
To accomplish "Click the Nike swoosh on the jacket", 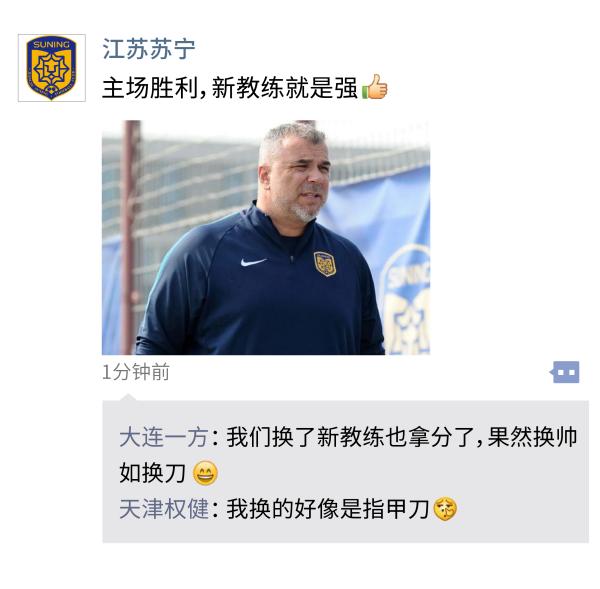I will pyautogui.click(x=253, y=262).
